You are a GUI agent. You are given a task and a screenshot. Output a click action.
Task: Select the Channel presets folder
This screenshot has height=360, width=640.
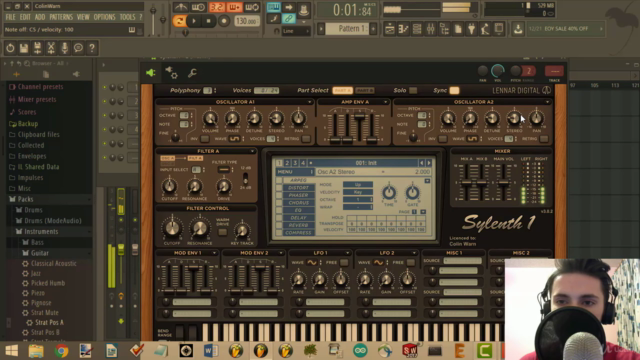point(40,87)
